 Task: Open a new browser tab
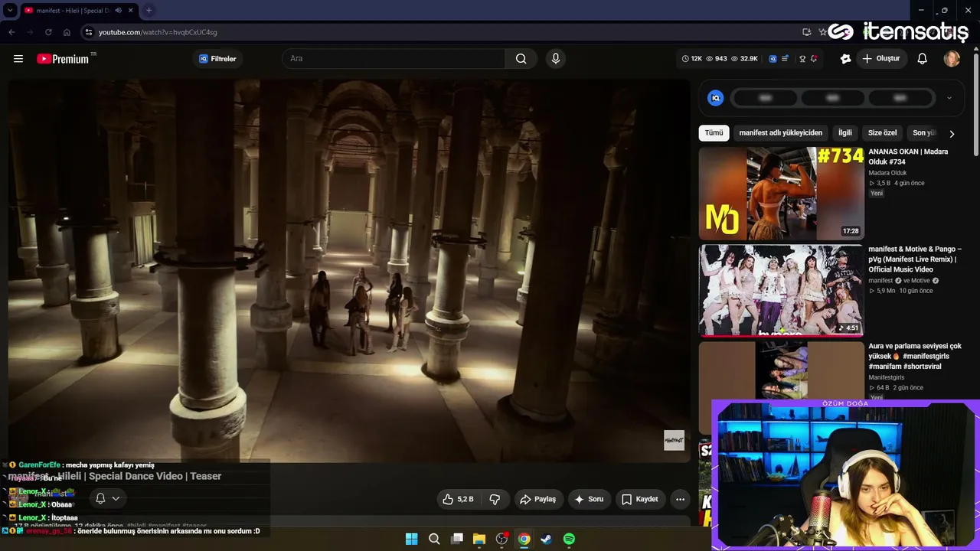point(149,10)
